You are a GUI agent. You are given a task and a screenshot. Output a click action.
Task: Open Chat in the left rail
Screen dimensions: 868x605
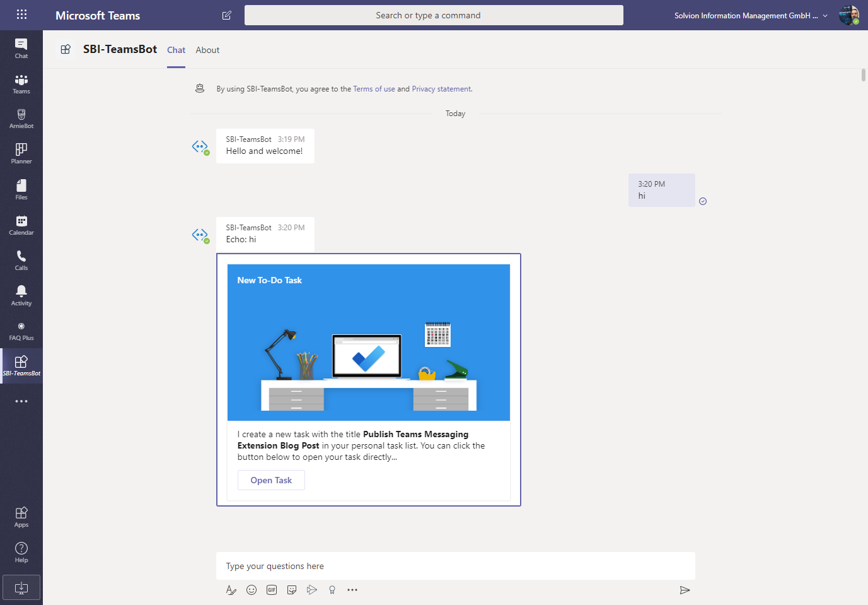pyautogui.click(x=21, y=48)
